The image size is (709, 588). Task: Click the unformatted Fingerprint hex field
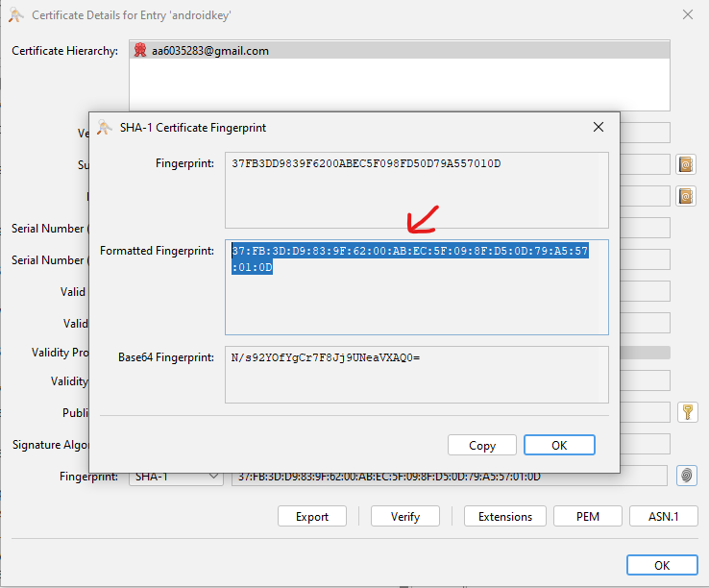click(x=416, y=189)
